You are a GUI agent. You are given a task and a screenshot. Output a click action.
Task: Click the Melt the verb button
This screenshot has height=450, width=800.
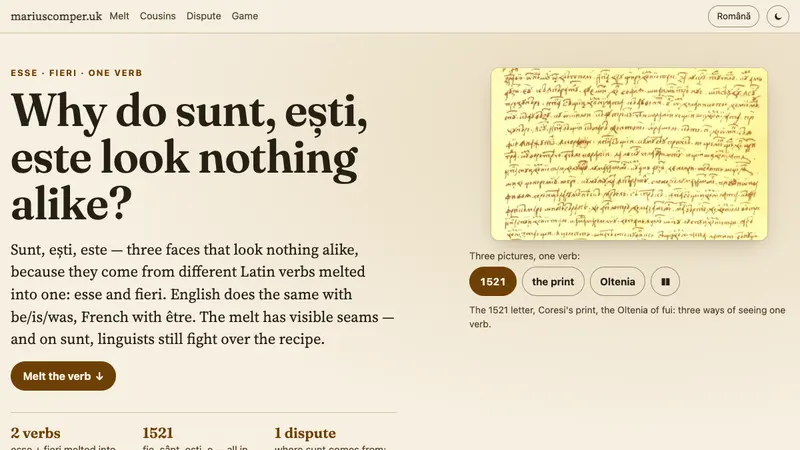pos(63,376)
